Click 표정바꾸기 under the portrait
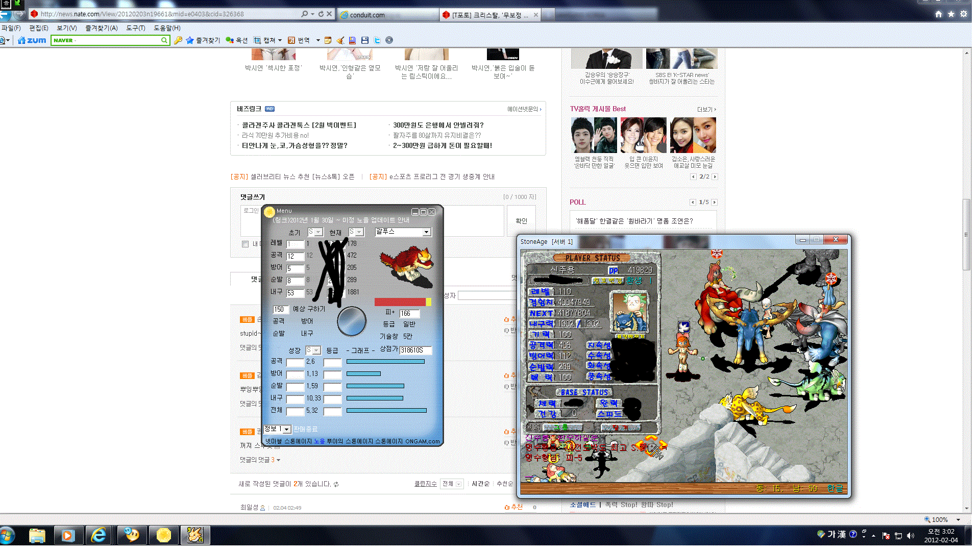980x551 pixels. [x=630, y=336]
